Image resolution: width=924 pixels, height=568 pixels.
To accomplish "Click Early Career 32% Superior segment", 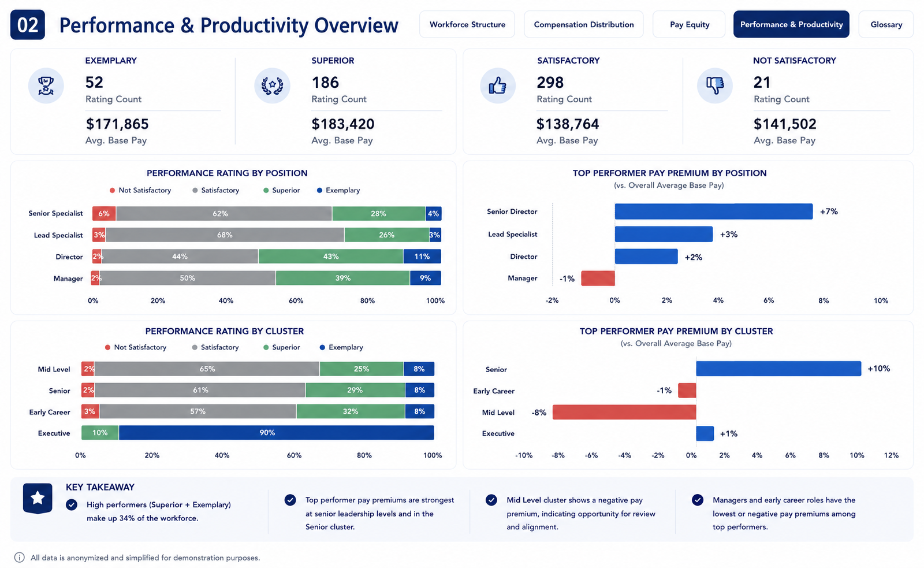I will tap(351, 411).
